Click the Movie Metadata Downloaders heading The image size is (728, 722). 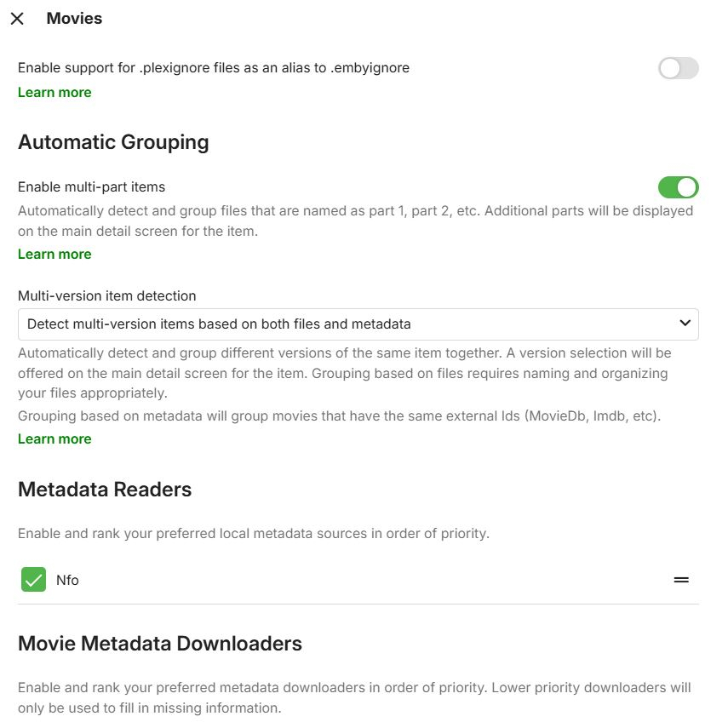160,644
